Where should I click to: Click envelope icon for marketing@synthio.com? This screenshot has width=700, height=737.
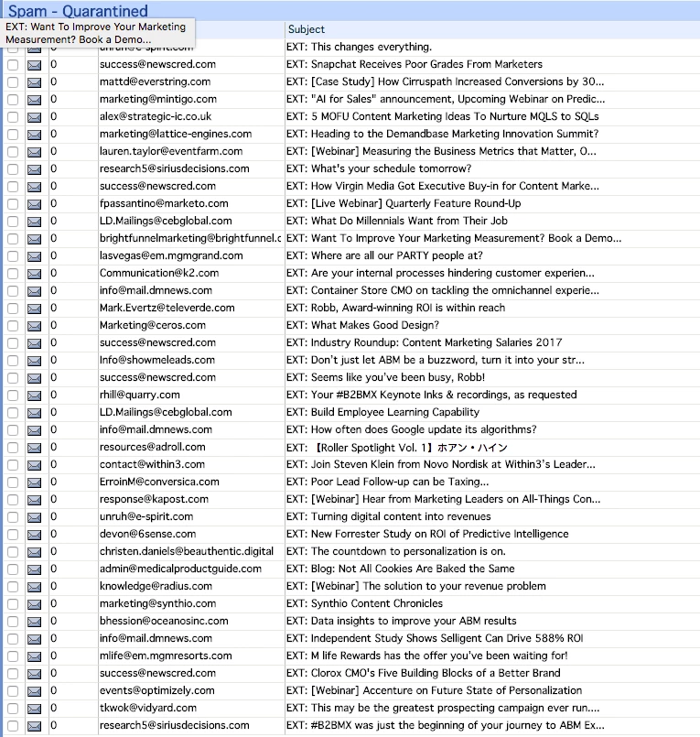(x=34, y=604)
